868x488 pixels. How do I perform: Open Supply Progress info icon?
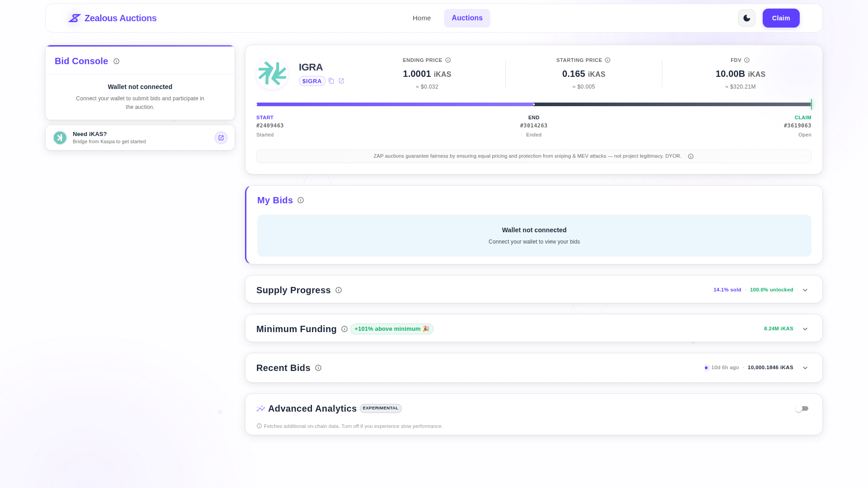coord(339,290)
